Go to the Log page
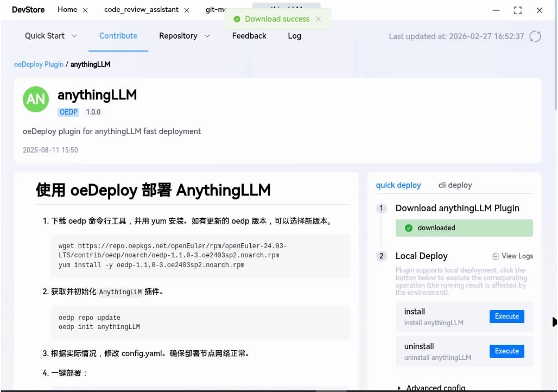The image size is (558, 392). [x=294, y=36]
